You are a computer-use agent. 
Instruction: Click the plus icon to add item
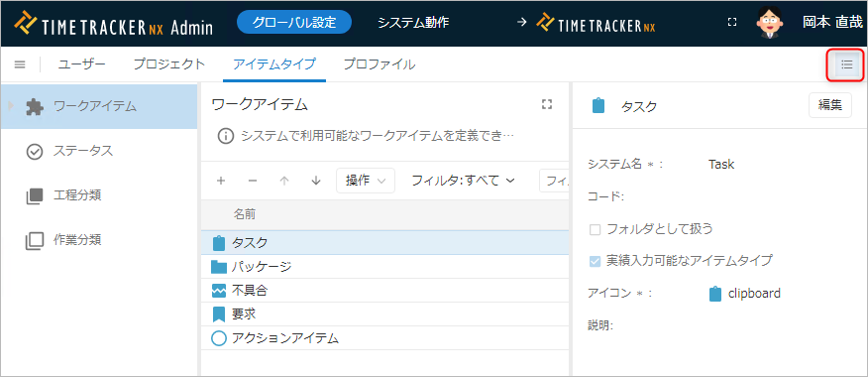[221, 181]
